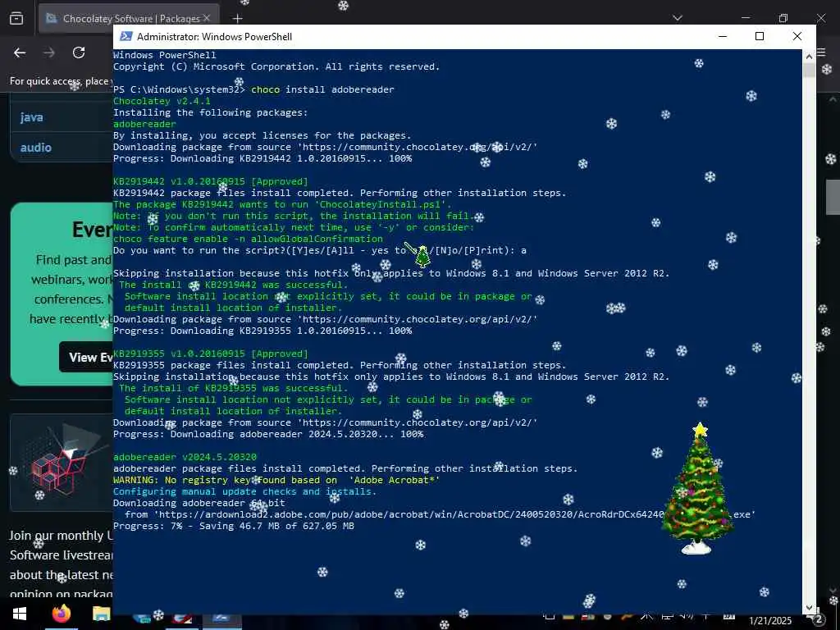Image resolution: width=840 pixels, height=630 pixels.
Task: Go back in the Firefox window
Action: 20,52
